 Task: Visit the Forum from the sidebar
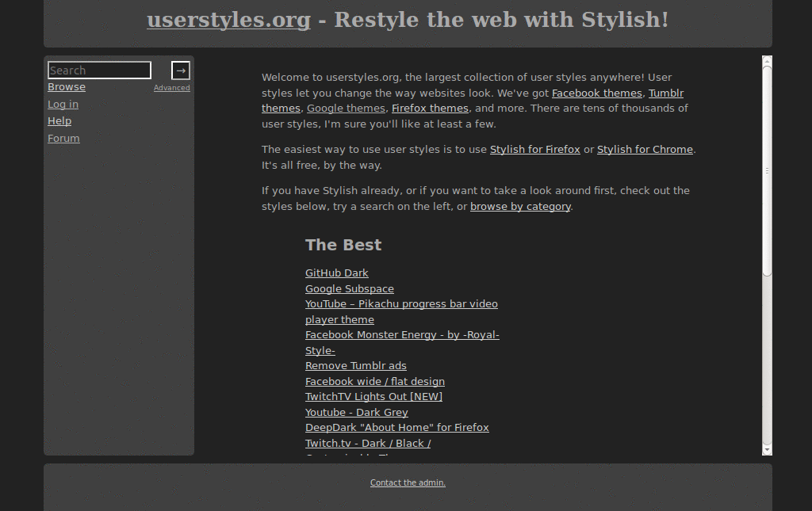pyautogui.click(x=63, y=138)
